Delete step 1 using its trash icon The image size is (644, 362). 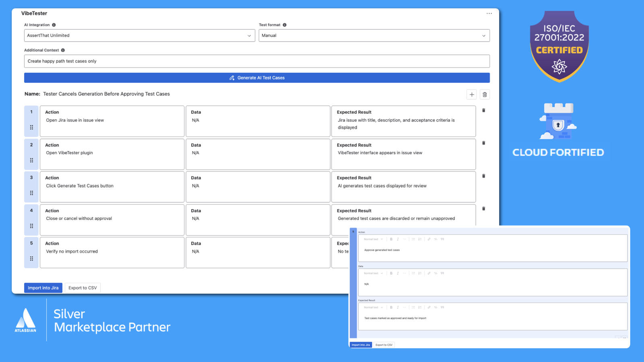(x=483, y=110)
